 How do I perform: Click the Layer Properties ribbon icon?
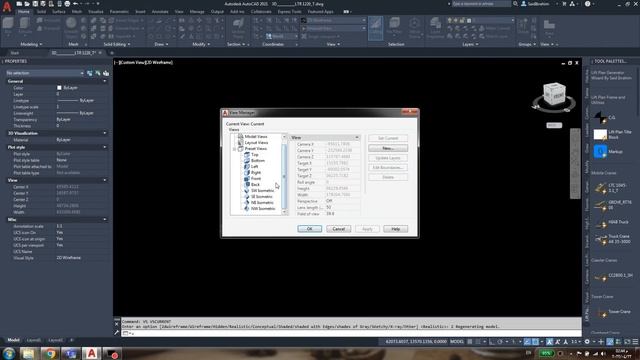(435, 27)
